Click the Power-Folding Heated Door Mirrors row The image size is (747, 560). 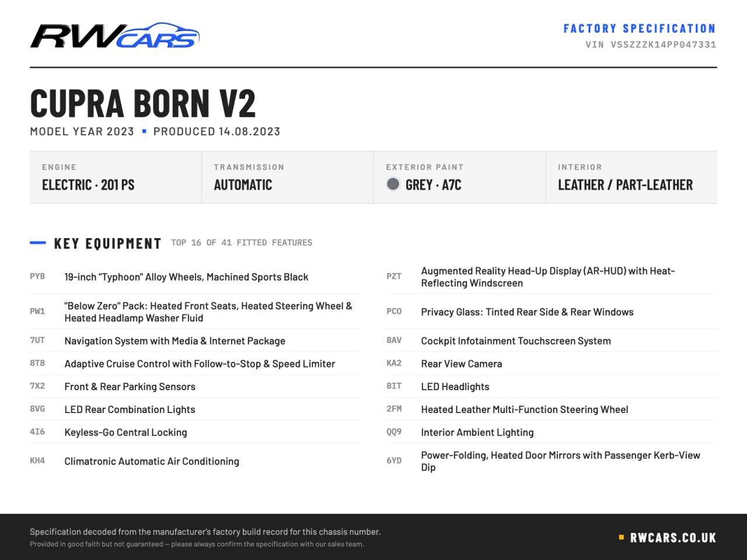point(551,461)
